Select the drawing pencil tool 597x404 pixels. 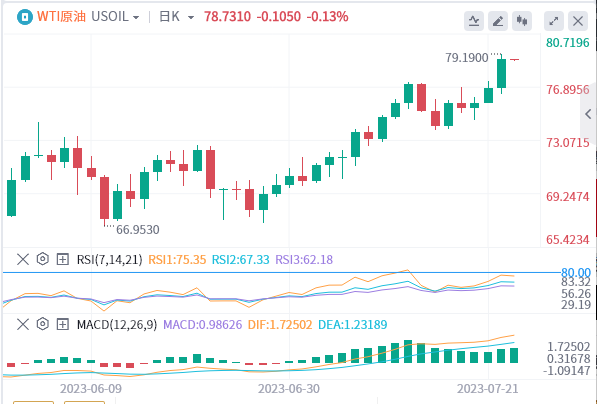pos(498,21)
